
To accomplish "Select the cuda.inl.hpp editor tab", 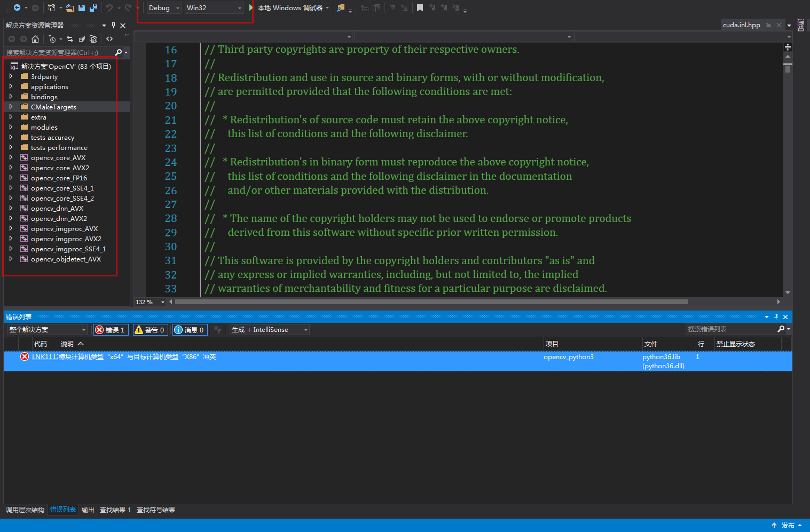I will coord(742,25).
